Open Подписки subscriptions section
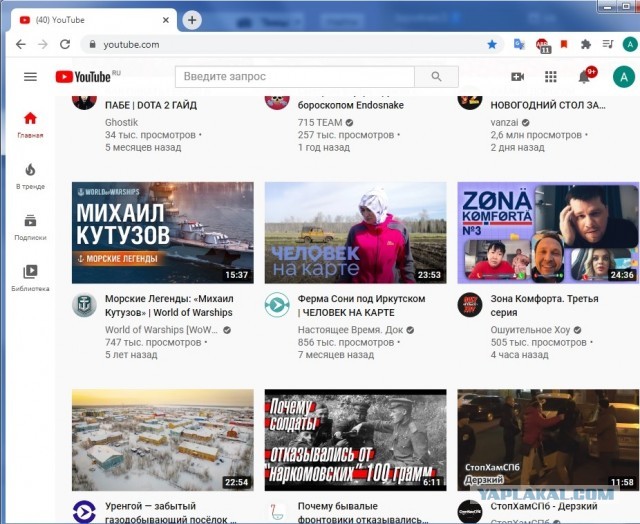Image resolution: width=640 pixels, height=524 pixels. (x=30, y=227)
